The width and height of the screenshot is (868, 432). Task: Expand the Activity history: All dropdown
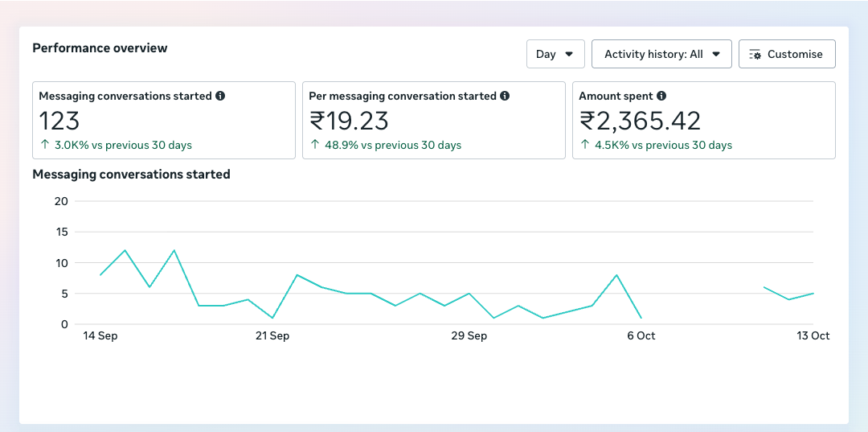tap(661, 54)
